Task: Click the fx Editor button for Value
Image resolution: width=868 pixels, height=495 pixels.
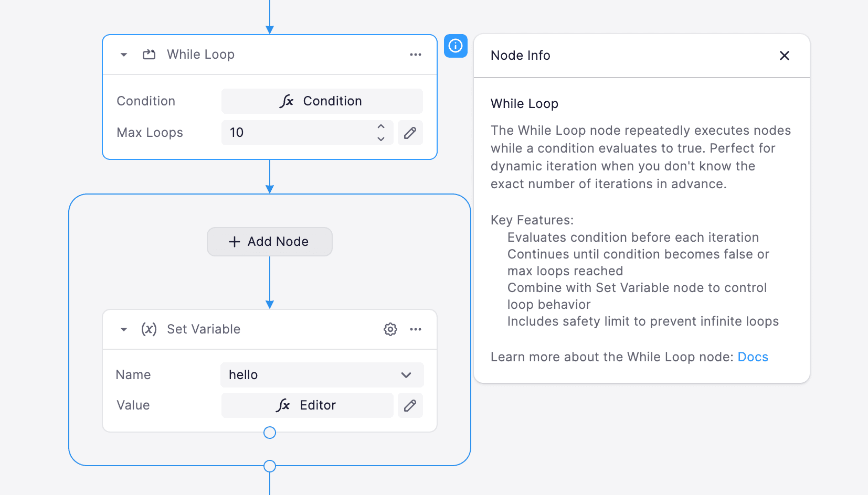Action: 307,405
